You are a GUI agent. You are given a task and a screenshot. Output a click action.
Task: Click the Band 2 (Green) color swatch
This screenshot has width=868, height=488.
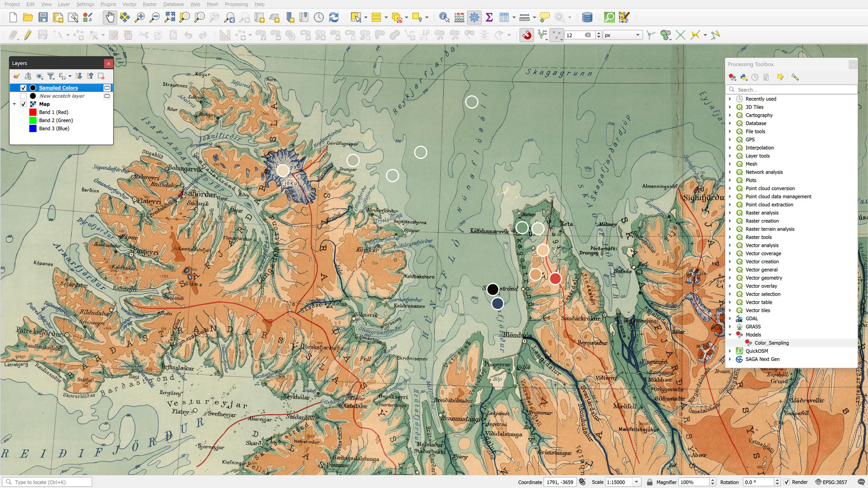(x=33, y=120)
